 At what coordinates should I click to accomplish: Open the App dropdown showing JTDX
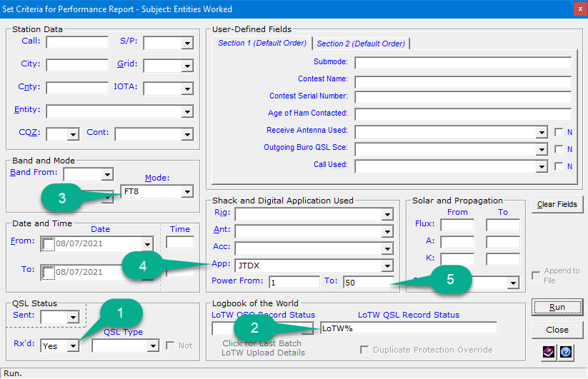(387, 266)
